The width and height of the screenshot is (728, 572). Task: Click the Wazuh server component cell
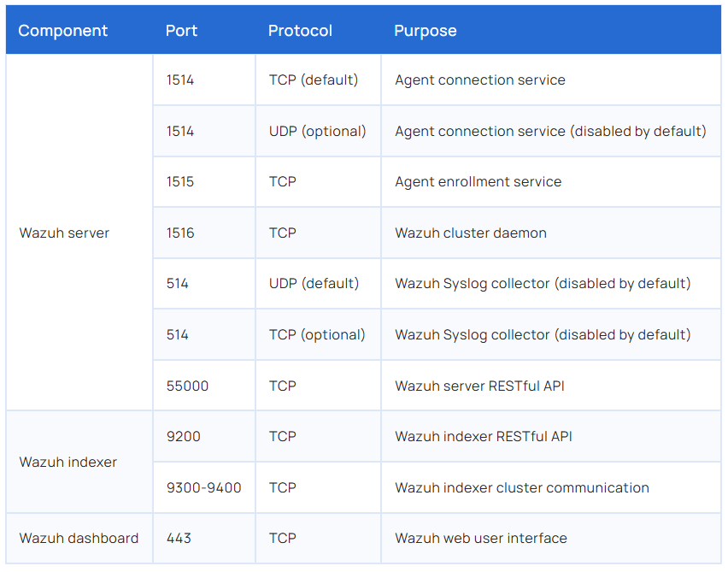click(x=64, y=233)
